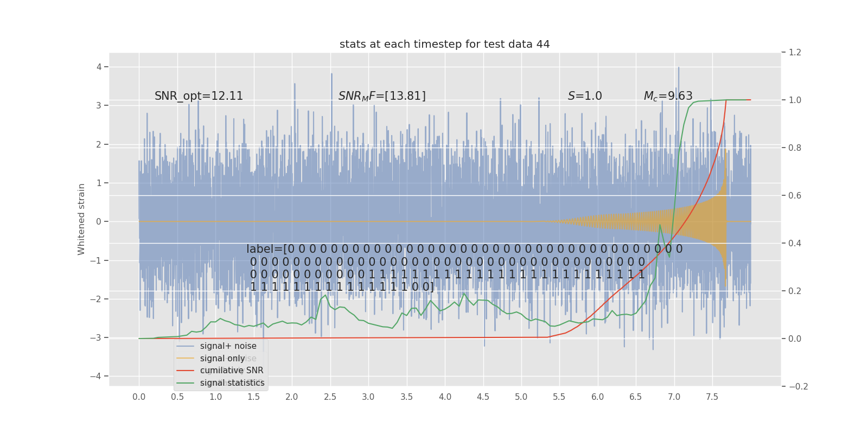The image size is (868, 434).
Task: Click the SNR_MF=[13.81] annotation text
Action: [x=382, y=96]
